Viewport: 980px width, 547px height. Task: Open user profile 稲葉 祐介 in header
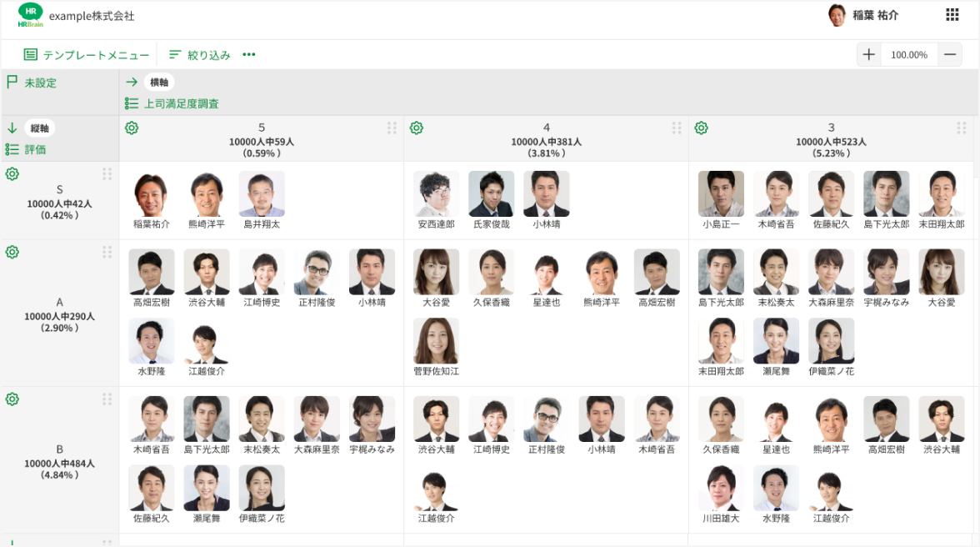863,15
